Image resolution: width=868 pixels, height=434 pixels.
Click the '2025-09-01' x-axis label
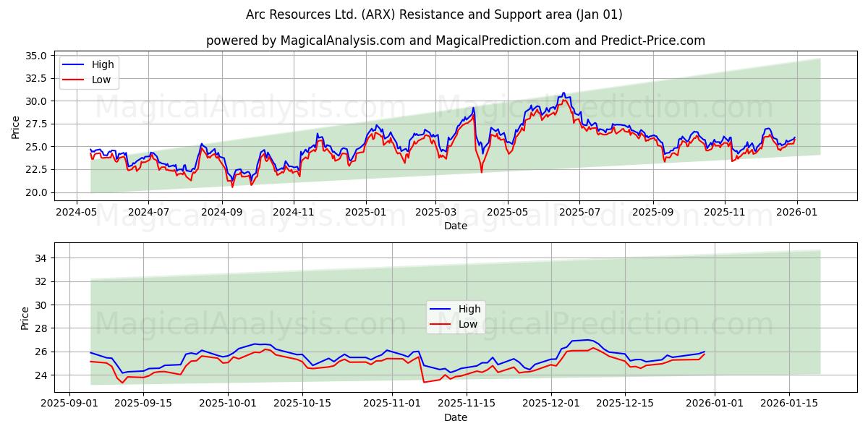click(69, 404)
